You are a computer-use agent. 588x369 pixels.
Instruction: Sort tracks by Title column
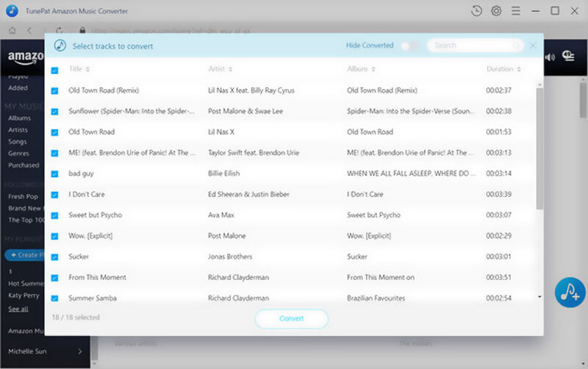coord(79,68)
